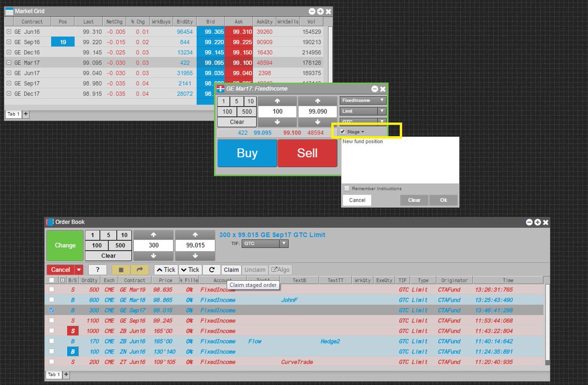Screen dimensions: 588x385
Task: Check the select-all box in Order Book header
Action: click(x=51, y=280)
